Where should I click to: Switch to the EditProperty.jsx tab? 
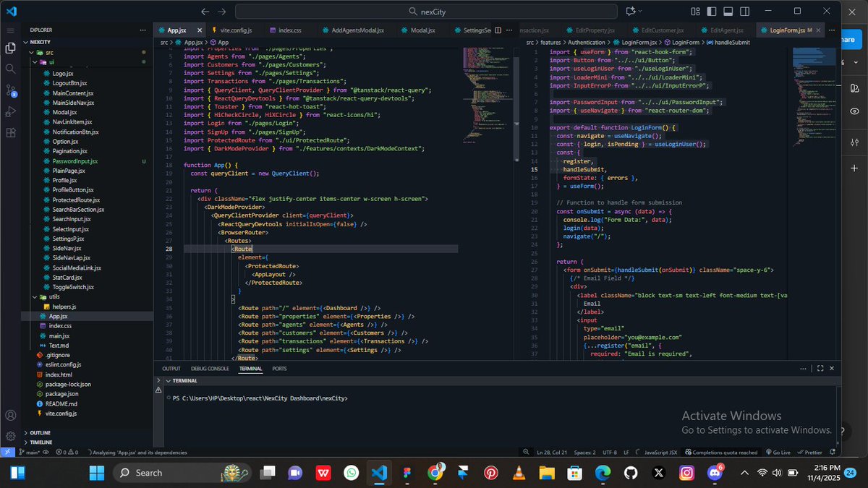coord(595,30)
